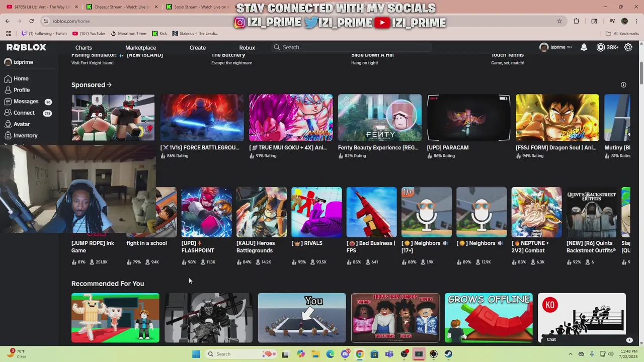Screen dimensions: 644x362
Task: Open Discord from the taskbar
Action: click(x=345, y=354)
